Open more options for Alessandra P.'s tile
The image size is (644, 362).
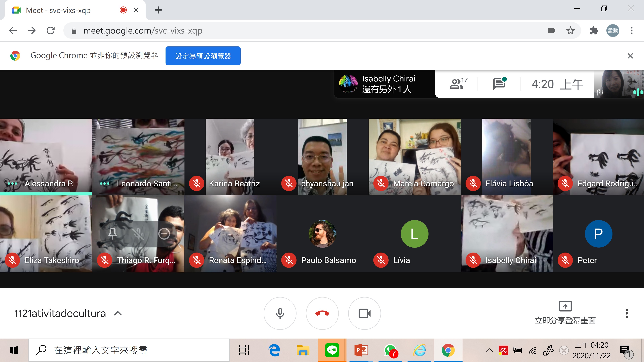(13, 184)
